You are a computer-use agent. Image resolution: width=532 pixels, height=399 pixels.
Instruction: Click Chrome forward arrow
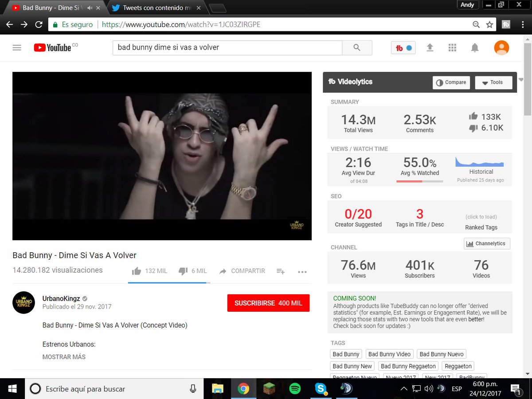click(x=24, y=24)
